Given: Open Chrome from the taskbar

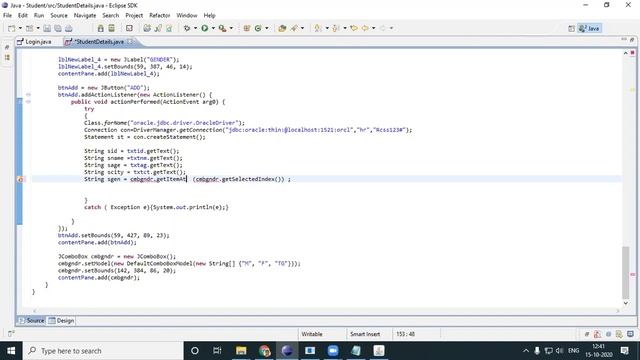Looking at the screenshot, I should click(264, 351).
